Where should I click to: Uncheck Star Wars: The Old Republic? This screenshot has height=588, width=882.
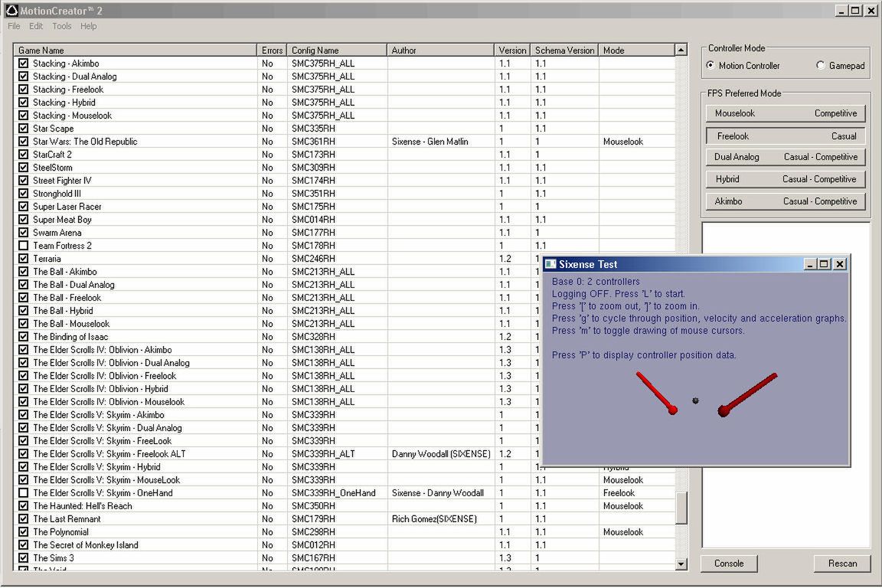click(23, 141)
